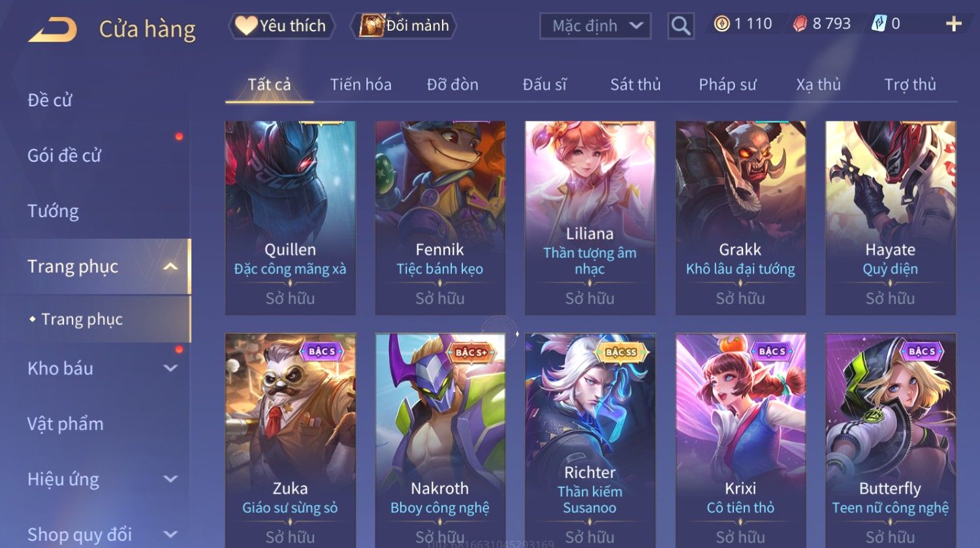Viewport: 980px width, 548px height.
Task: Open Gói đề cử in sidebar
Action: coord(64,155)
